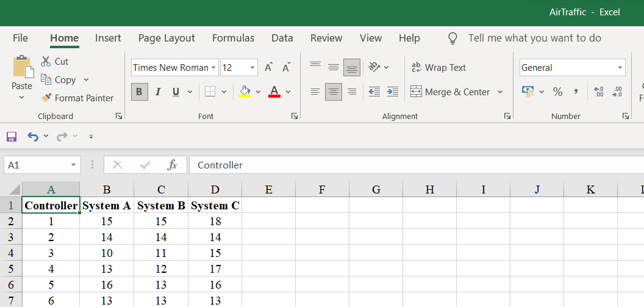Open Alignment group dialog launcher
The image size is (644, 307).
pos(507,117)
